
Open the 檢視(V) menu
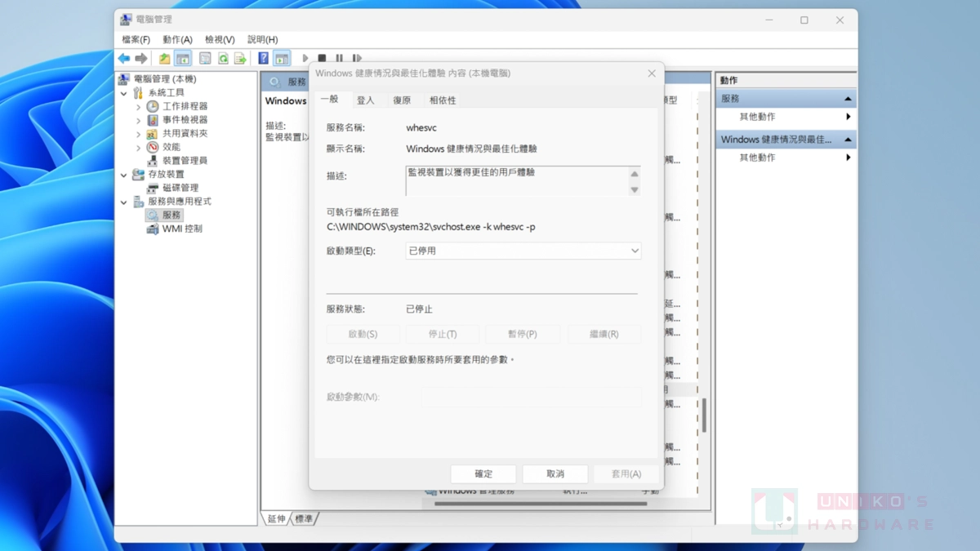click(x=220, y=39)
